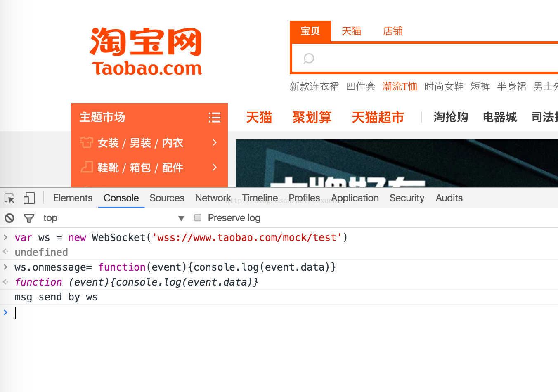Select the 天猫 search tab
Screen dimensions: 558x392
[352, 31]
